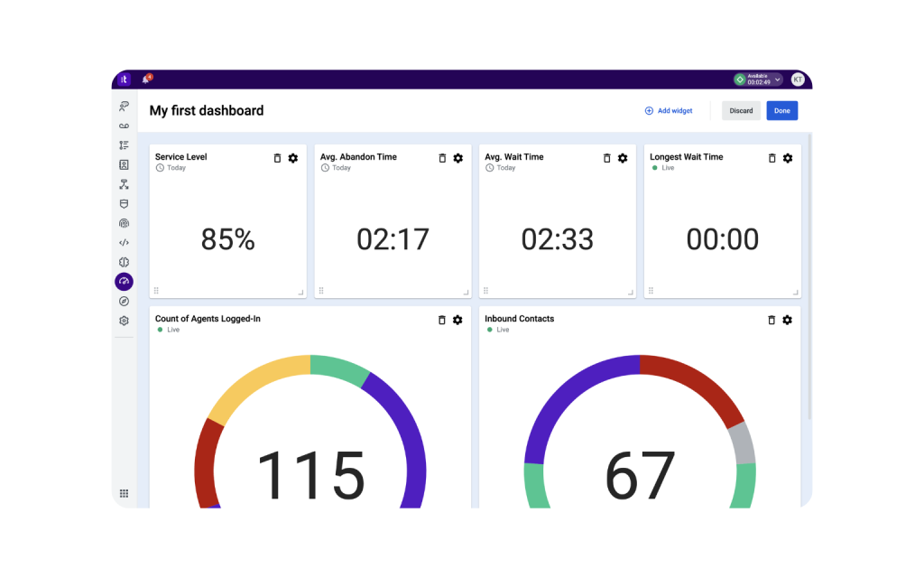The width and height of the screenshot is (924, 578).
Task: Delete the Service Level widget
Action: 277,158
